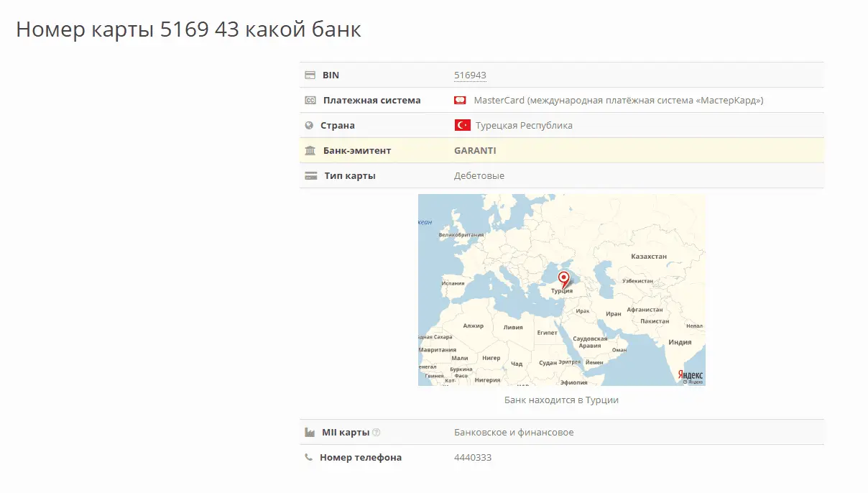Click the BIN row label

(x=331, y=75)
